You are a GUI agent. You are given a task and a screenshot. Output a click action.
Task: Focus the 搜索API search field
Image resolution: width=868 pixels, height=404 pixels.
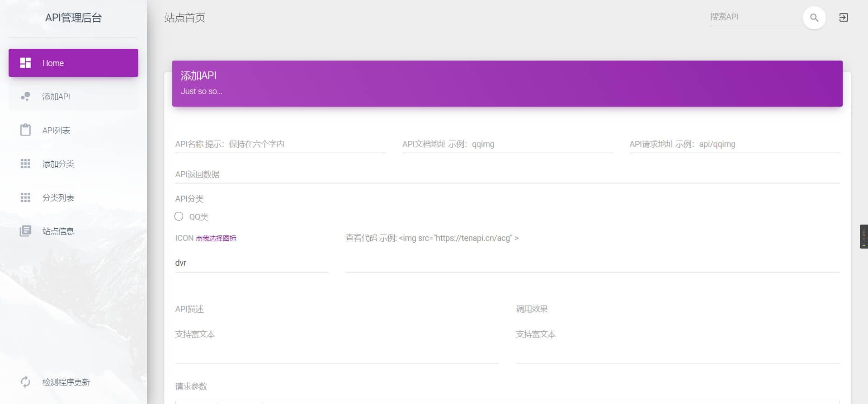coord(755,17)
